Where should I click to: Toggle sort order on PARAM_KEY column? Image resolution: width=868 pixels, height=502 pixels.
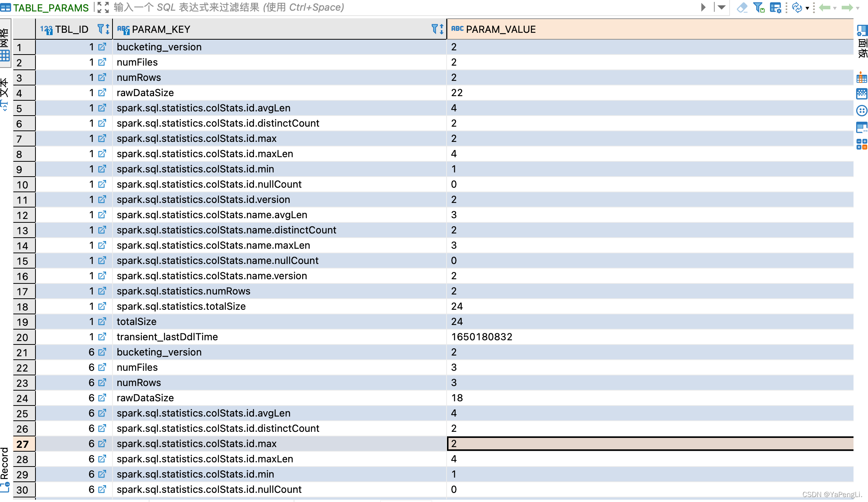(442, 29)
